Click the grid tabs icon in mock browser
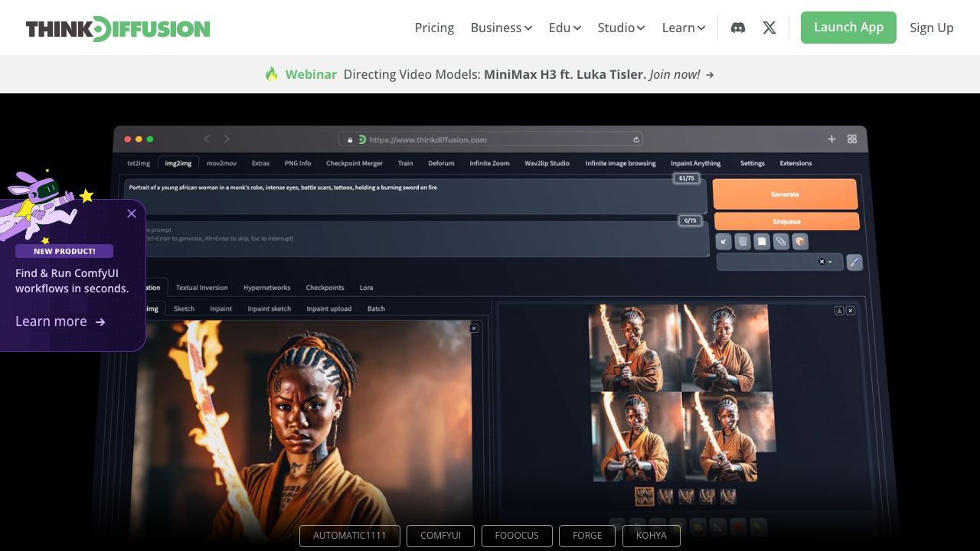The height and width of the screenshot is (551, 980). 852,139
